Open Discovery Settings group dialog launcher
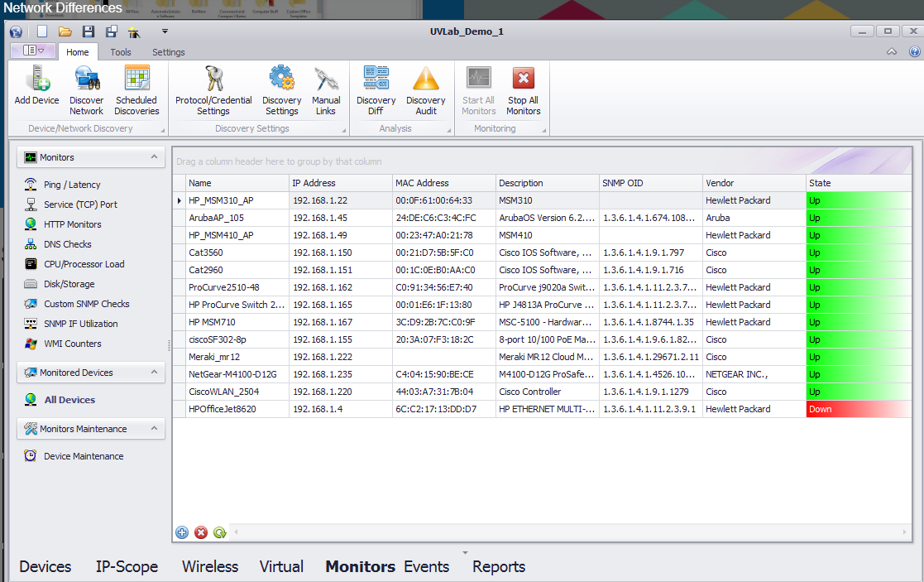The width and height of the screenshot is (924, 582). tap(344, 130)
